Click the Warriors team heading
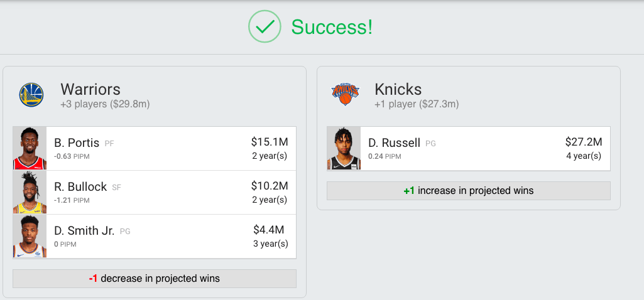 click(90, 89)
